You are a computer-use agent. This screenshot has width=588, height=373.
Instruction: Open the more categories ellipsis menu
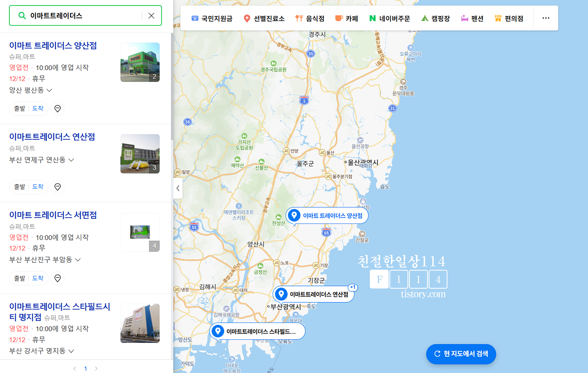pos(545,18)
